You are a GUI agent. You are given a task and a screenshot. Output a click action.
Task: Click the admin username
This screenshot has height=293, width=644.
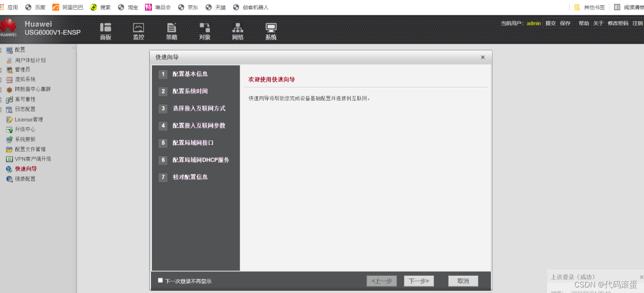click(x=534, y=23)
